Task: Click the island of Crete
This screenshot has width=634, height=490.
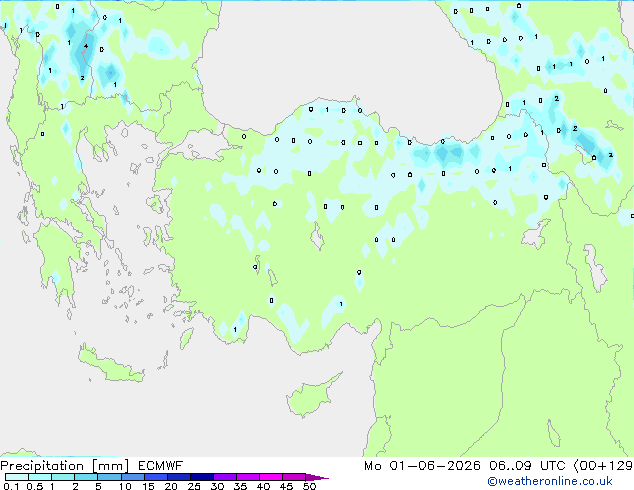Action: click(x=110, y=365)
